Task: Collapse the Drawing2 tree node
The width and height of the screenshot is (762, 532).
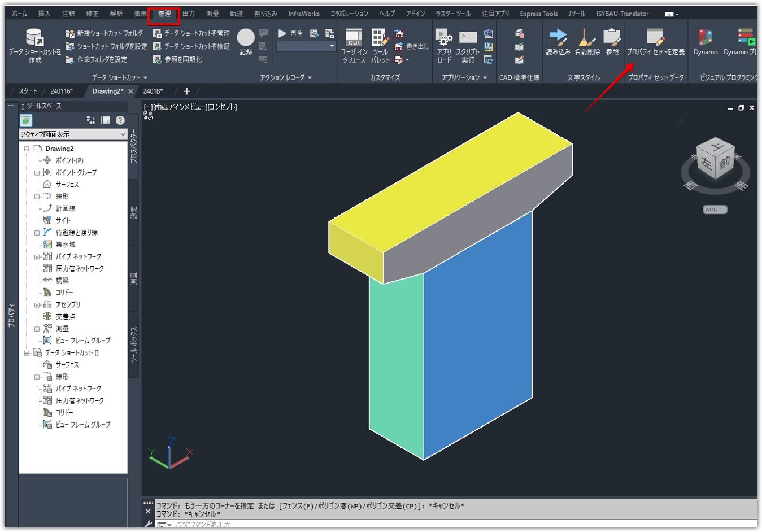Action: 27,149
